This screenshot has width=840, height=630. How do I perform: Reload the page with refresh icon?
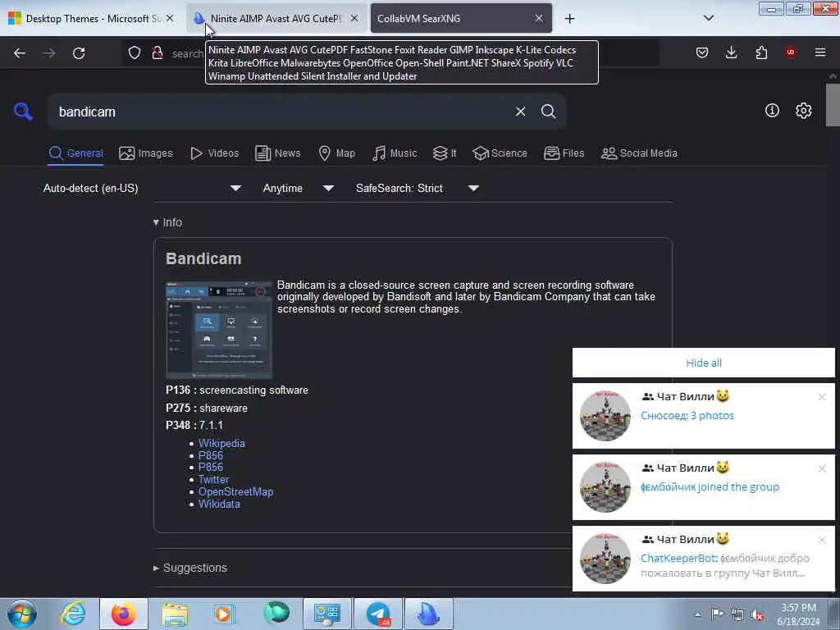79,53
